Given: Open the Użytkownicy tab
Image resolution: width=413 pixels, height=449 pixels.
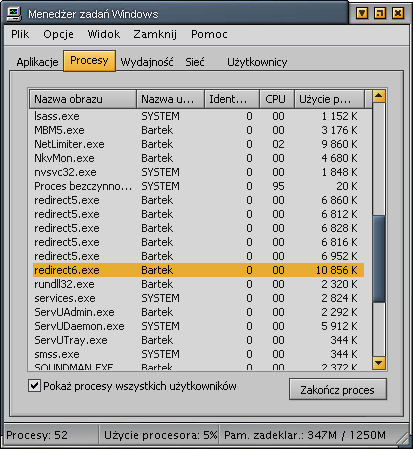Looking at the screenshot, I should [x=257, y=62].
